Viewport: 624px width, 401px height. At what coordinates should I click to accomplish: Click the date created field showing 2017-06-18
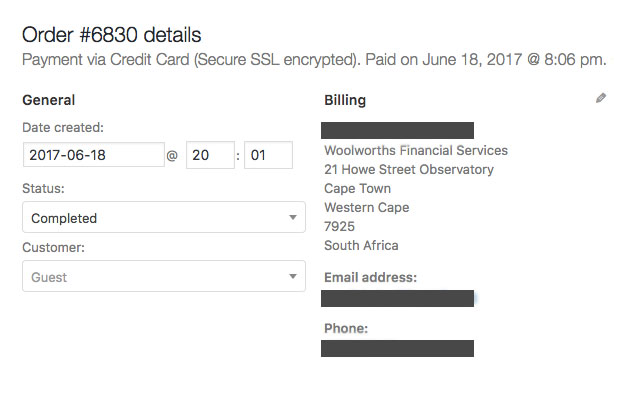coord(93,156)
